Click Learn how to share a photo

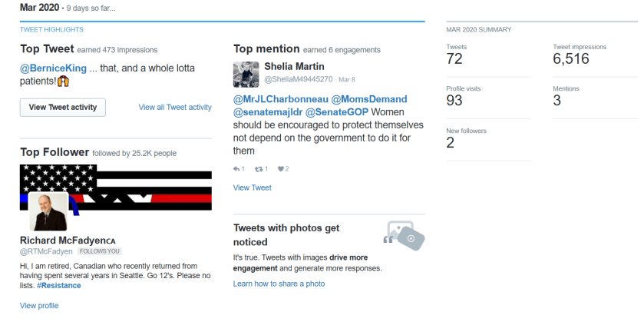point(279,284)
